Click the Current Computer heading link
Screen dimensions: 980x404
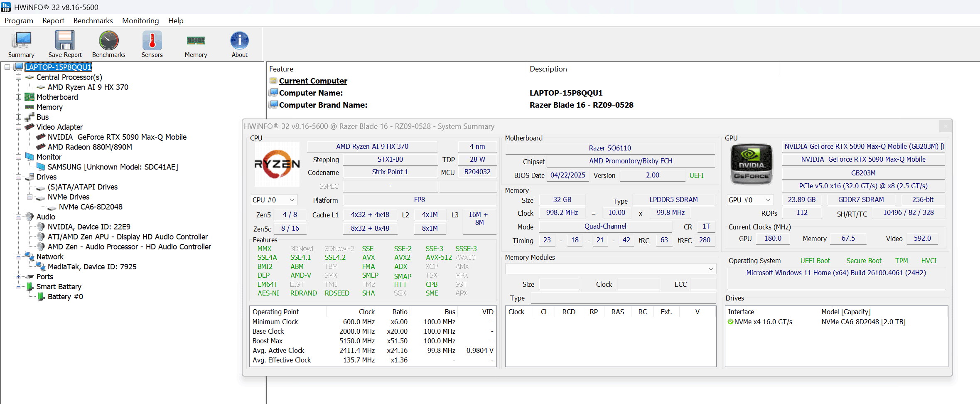(x=313, y=81)
